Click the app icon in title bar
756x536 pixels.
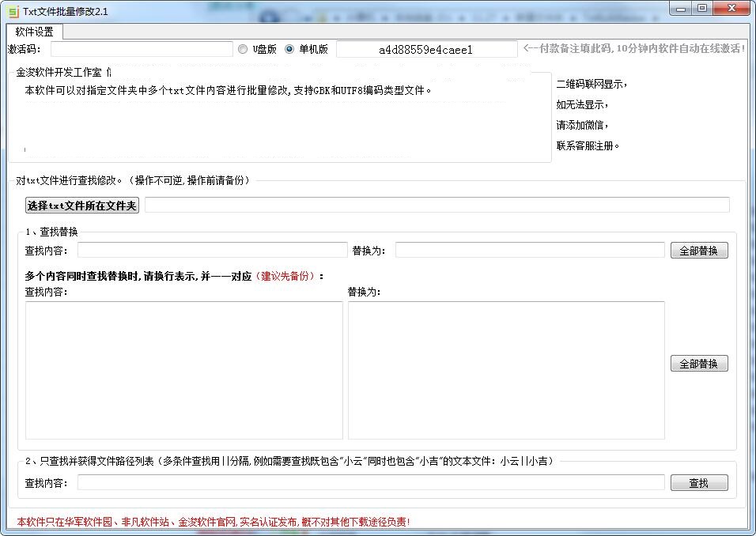point(13,11)
